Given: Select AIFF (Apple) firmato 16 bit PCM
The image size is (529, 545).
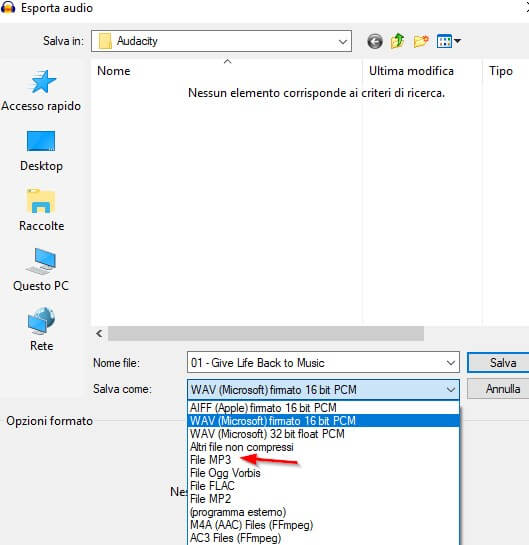Looking at the screenshot, I should click(x=323, y=407).
